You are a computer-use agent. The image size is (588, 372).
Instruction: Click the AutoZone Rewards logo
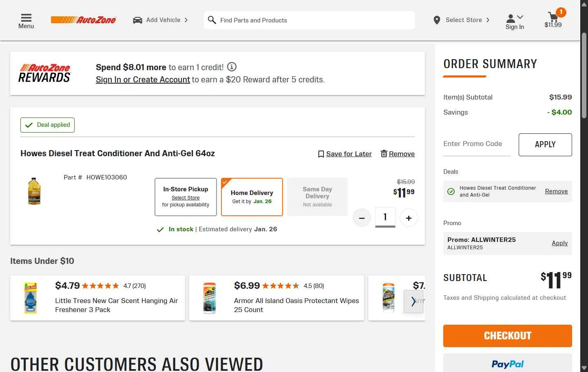tap(44, 73)
